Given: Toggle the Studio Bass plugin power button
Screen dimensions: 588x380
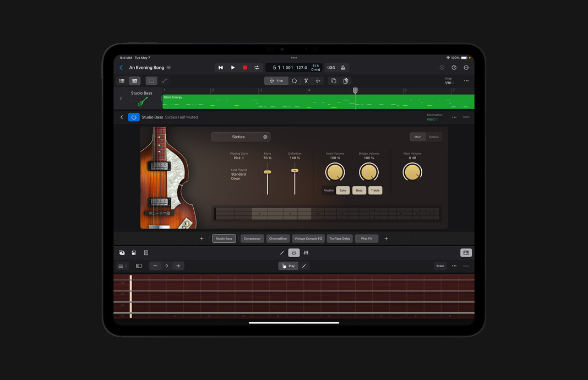Looking at the screenshot, I should (x=133, y=117).
